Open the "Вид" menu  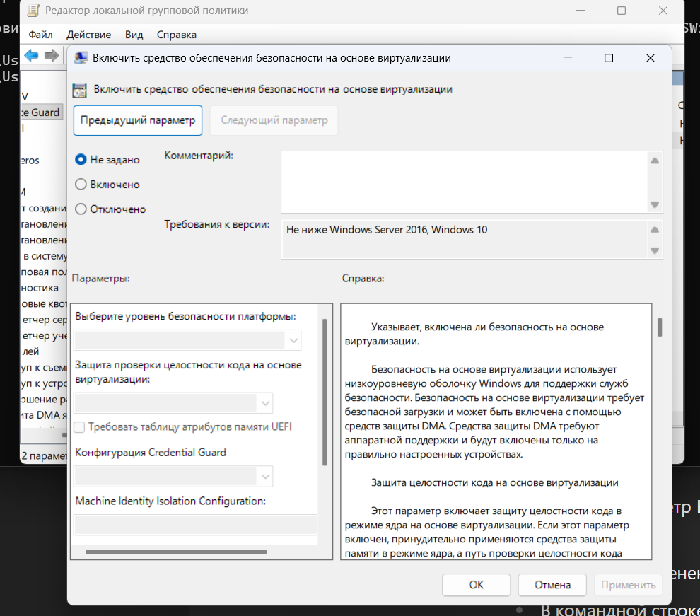(134, 35)
